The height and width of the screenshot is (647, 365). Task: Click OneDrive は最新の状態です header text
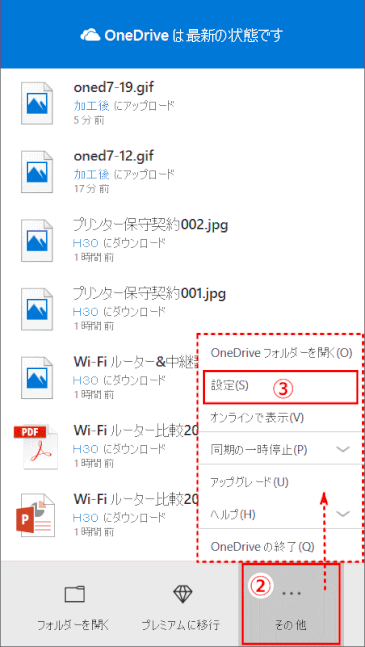193,35
